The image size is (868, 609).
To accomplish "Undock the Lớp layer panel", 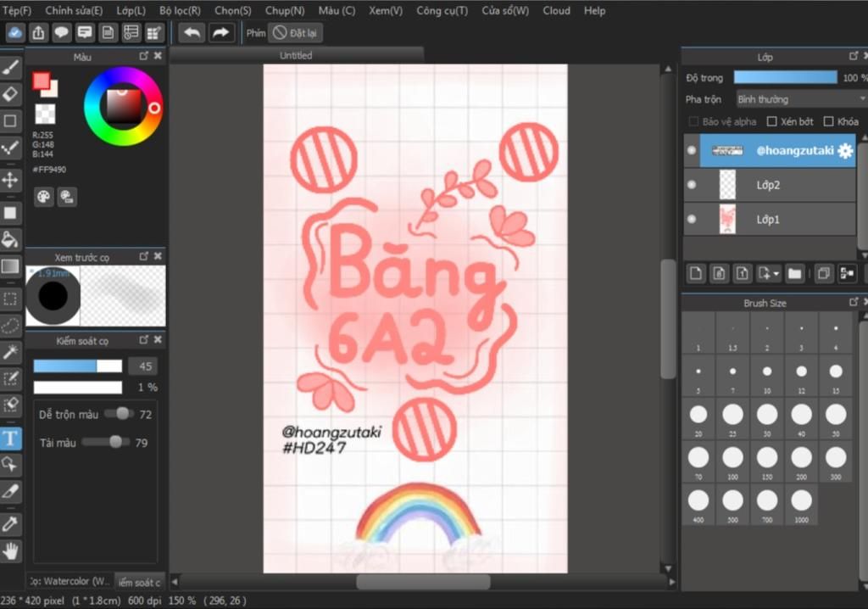I will click(x=853, y=56).
